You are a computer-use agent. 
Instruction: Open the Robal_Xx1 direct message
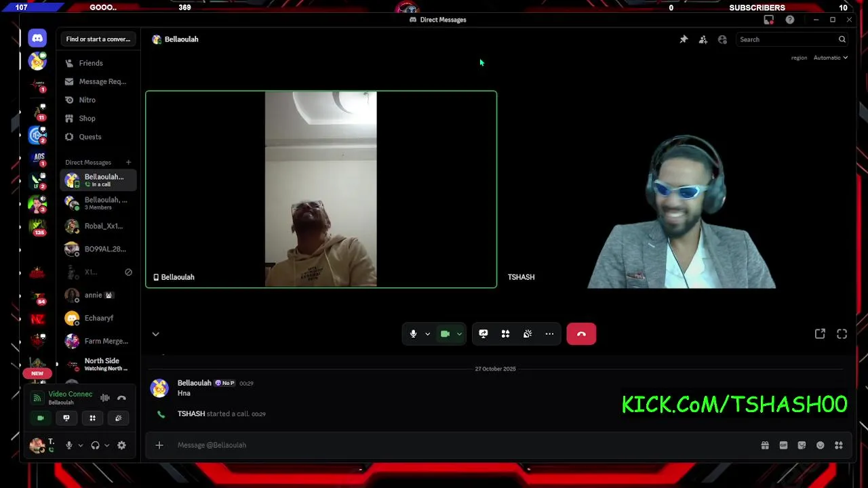click(98, 226)
